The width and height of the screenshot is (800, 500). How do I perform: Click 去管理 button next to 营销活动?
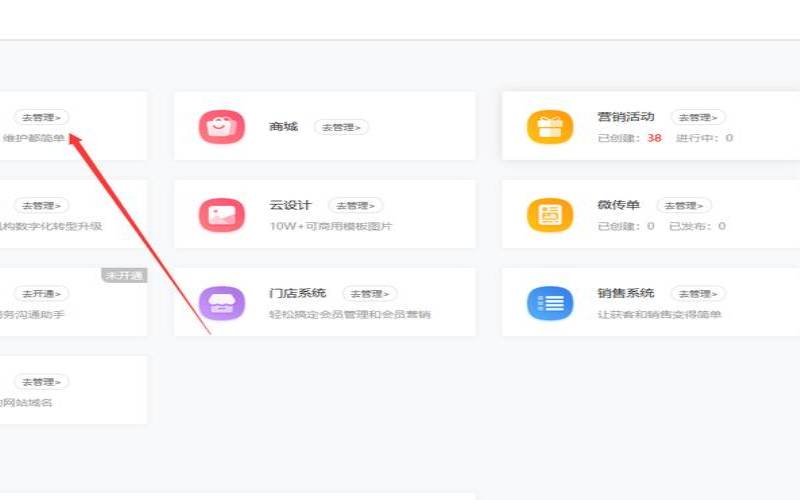click(698, 117)
